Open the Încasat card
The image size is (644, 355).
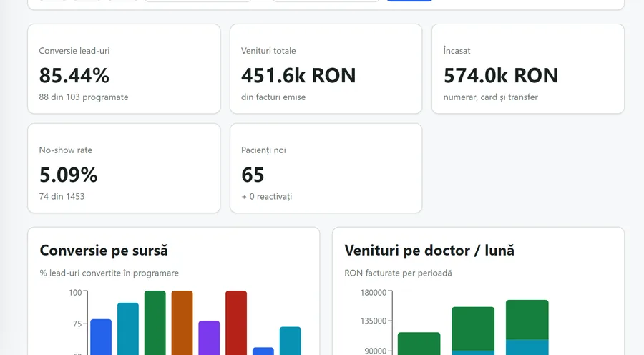click(528, 69)
